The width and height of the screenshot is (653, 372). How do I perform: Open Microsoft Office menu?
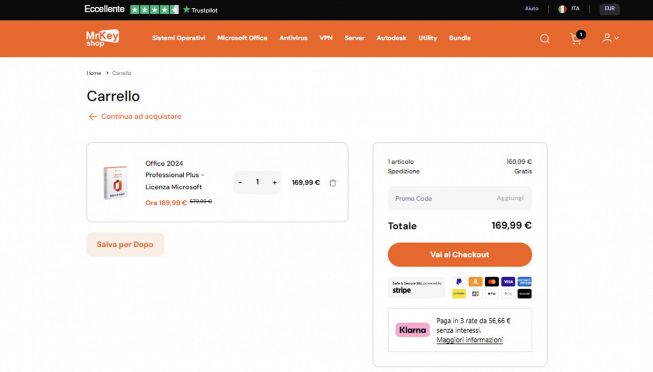pos(242,38)
